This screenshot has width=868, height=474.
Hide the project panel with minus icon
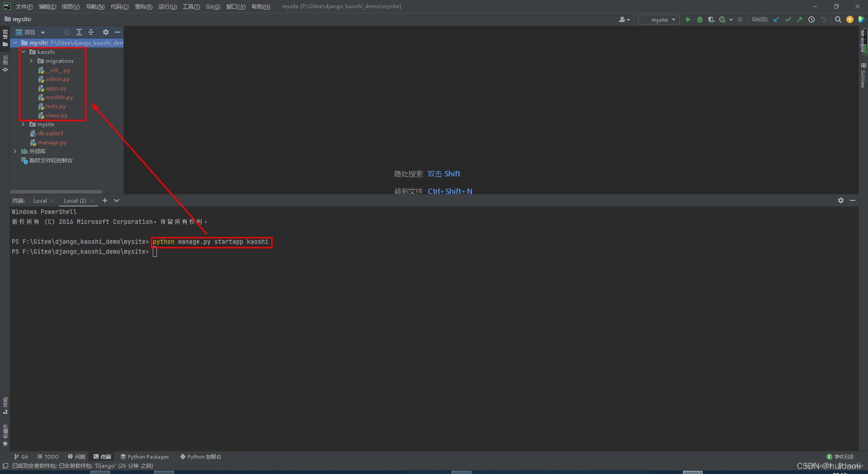tap(118, 32)
